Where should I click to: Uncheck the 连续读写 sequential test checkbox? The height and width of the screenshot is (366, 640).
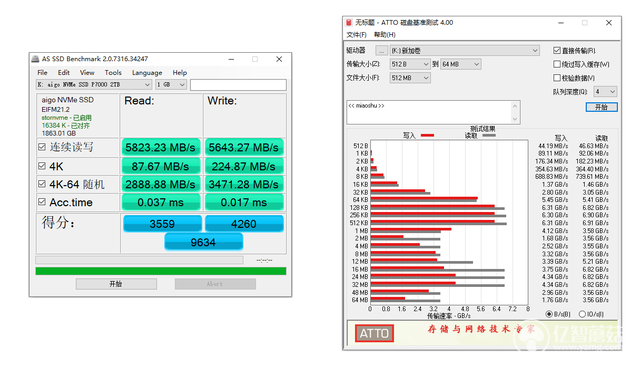coord(42,147)
